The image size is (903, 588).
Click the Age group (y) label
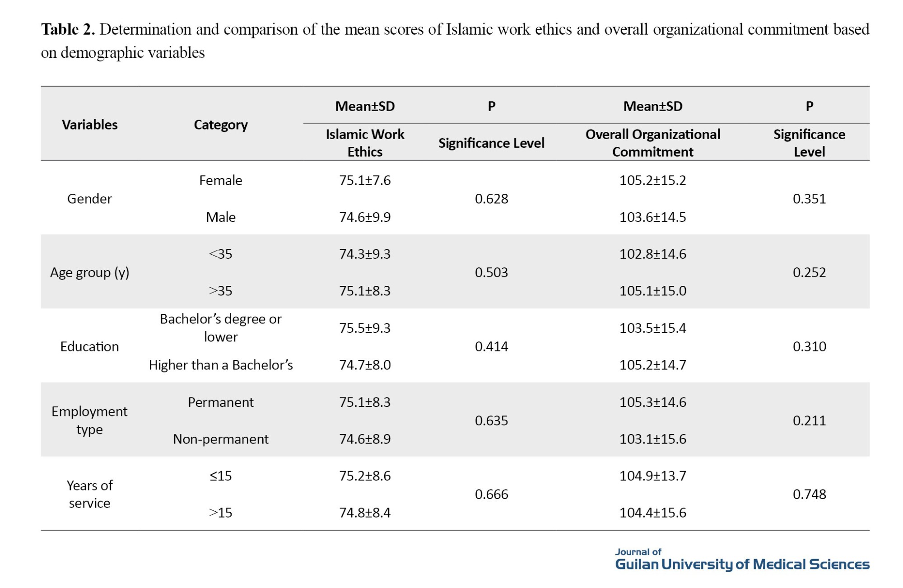[89, 273]
